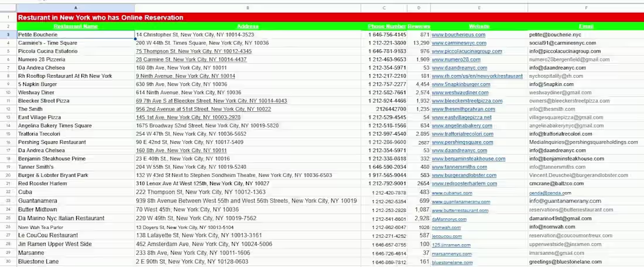Click the www.piccolacucinagroup.com link
The image size is (644, 267).
click(467, 52)
